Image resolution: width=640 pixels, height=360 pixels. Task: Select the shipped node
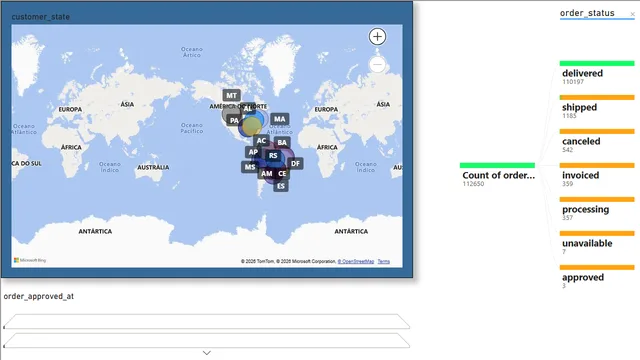tap(597, 107)
